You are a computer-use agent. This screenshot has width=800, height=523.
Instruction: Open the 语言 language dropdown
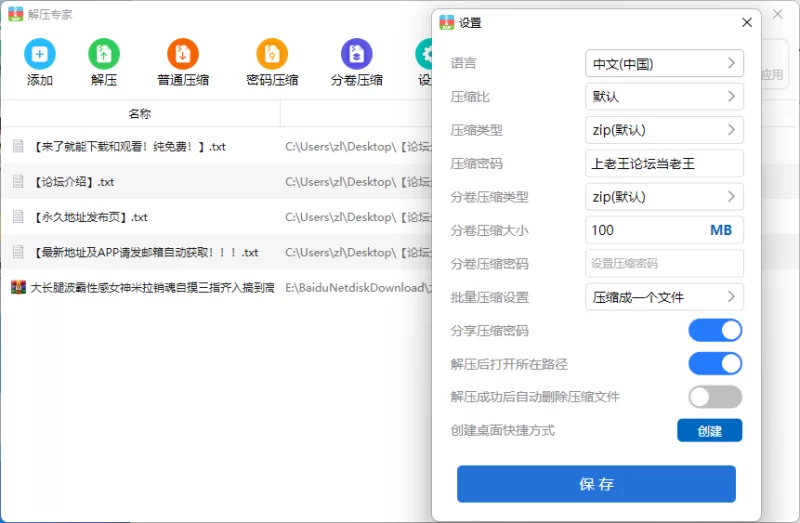[664, 64]
